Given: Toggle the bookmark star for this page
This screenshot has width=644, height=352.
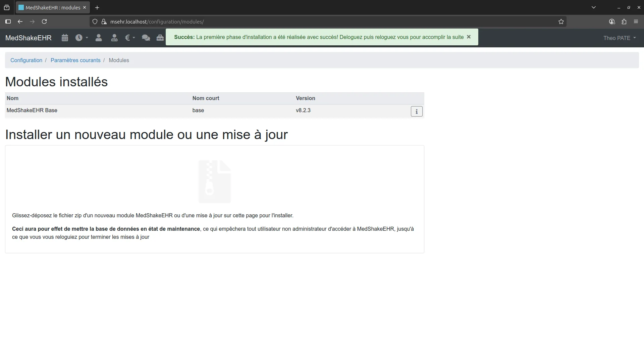Looking at the screenshot, I should [561, 21].
